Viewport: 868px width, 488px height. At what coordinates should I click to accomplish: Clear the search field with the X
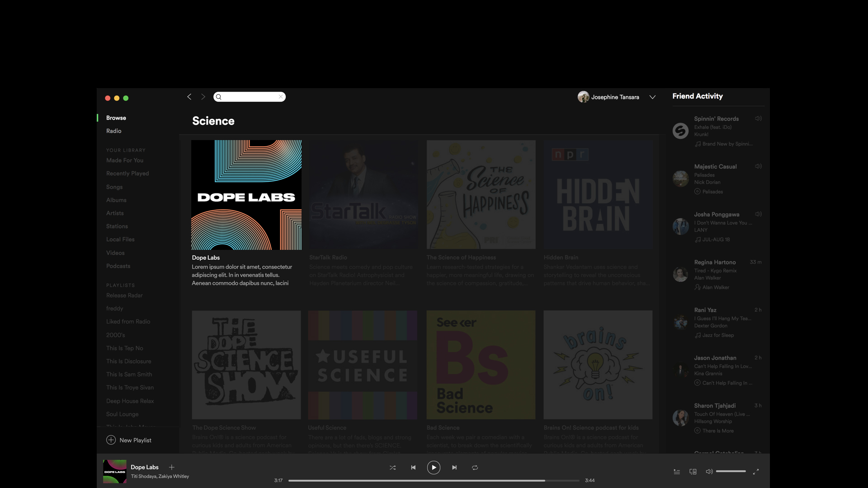coord(281,97)
